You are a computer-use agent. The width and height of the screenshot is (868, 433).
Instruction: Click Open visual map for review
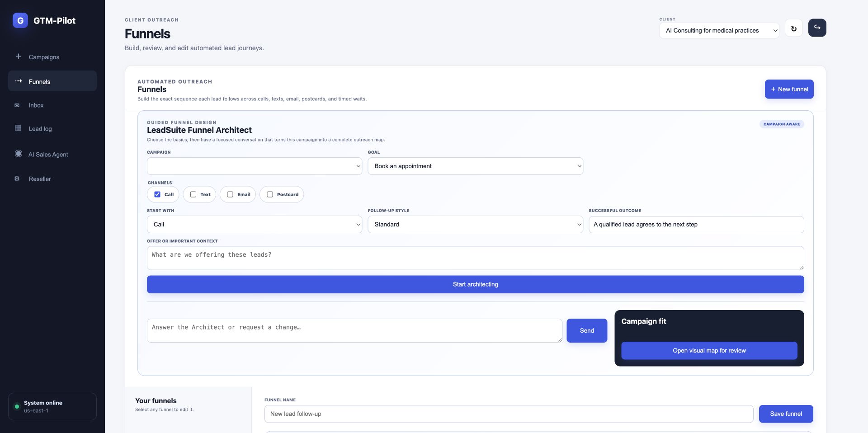[709, 351]
